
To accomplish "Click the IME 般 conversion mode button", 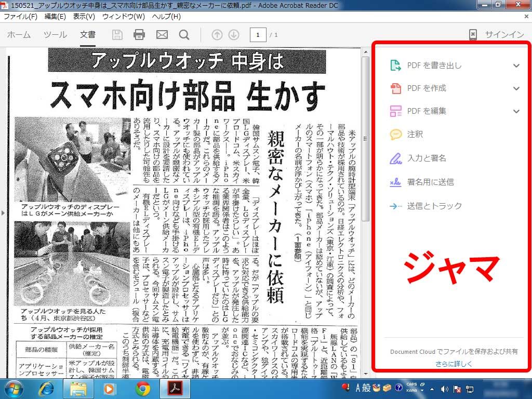I will [366, 388].
